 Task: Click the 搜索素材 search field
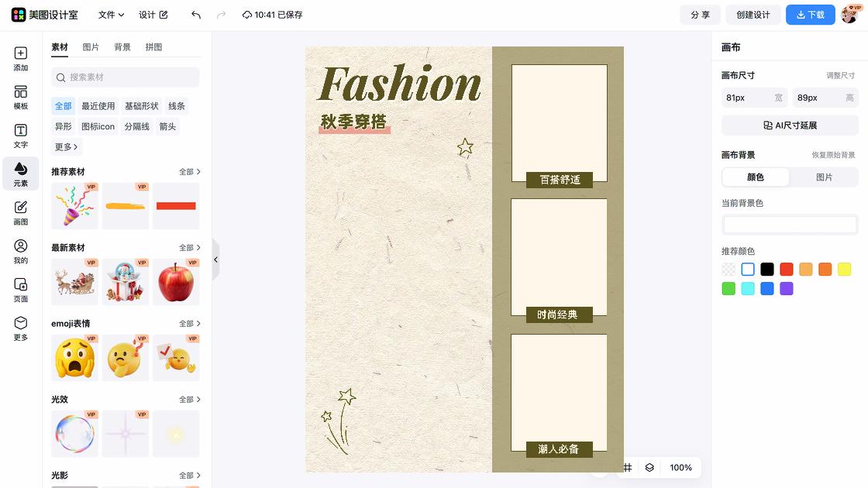[125, 77]
